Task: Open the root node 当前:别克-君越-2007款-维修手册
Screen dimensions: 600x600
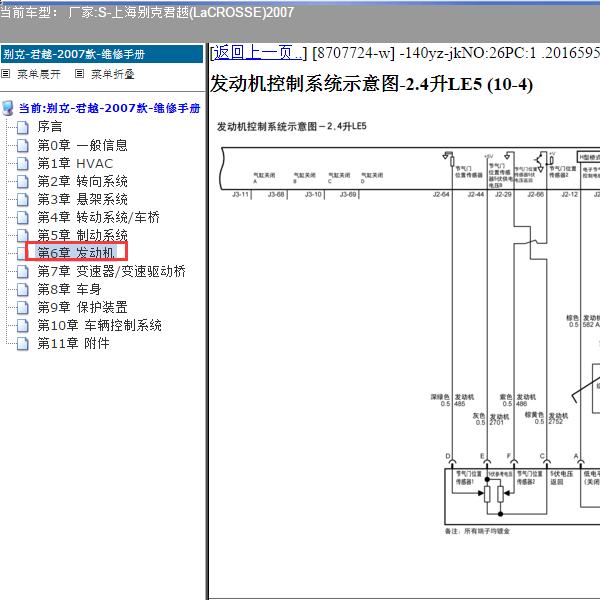Action: [109, 108]
